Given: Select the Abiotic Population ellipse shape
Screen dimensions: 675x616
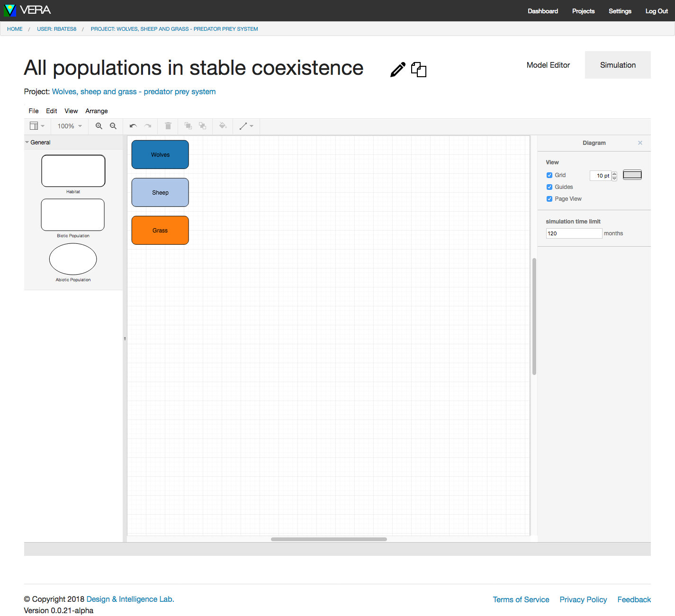Looking at the screenshot, I should 73,259.
